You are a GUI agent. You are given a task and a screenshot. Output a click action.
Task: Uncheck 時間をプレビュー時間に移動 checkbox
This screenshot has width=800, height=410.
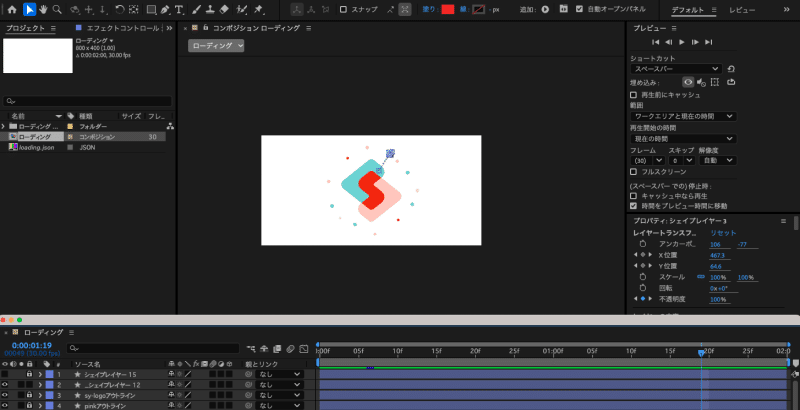pos(634,206)
